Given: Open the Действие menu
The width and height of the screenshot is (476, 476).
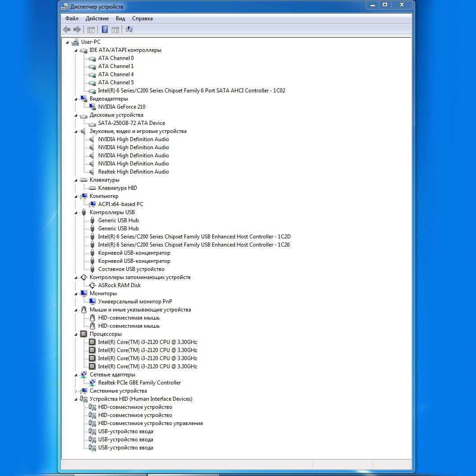Looking at the screenshot, I should (97, 18).
